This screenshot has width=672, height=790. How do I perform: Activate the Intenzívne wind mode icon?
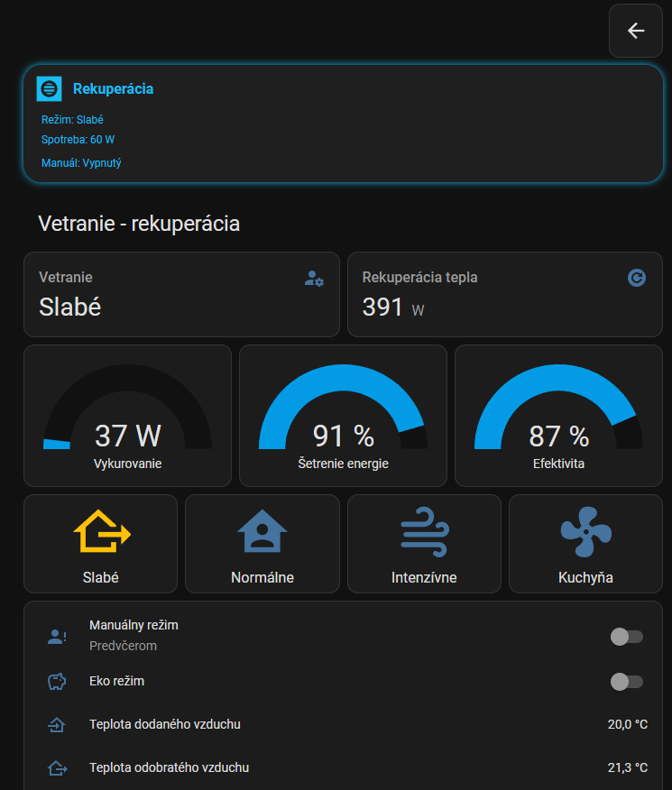(x=424, y=531)
